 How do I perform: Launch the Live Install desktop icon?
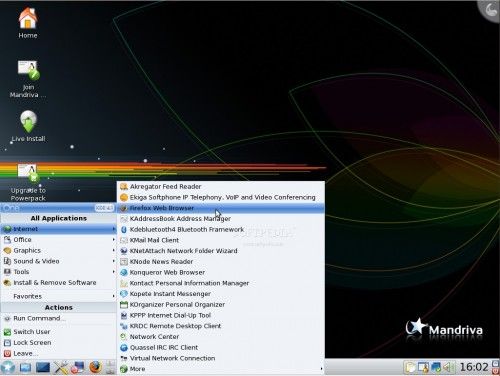click(28, 126)
